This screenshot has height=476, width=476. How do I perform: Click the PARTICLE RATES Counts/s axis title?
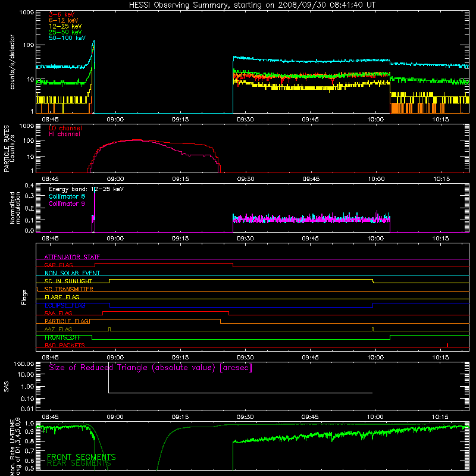click(9, 149)
